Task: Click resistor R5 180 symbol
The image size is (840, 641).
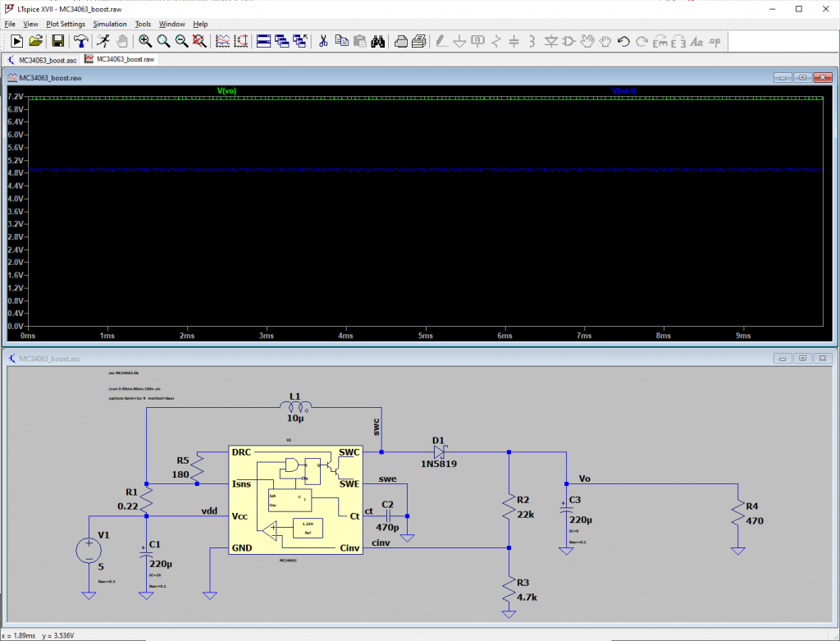Action: coord(197,467)
